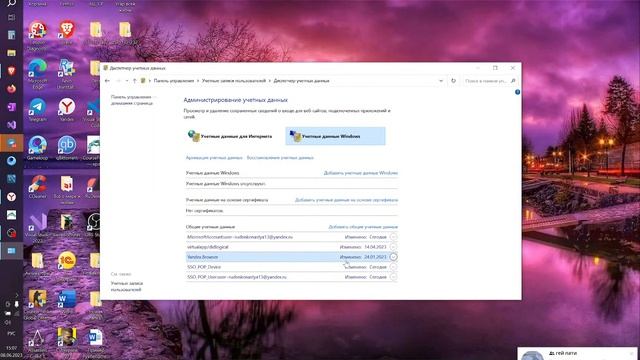640x360 pixels.
Task: Expand the MicrosoftAccount credential entry chevron
Action: (x=393, y=237)
